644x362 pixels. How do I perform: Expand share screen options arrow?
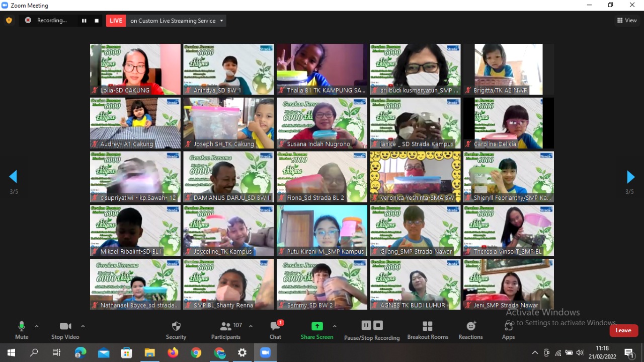pyautogui.click(x=335, y=326)
